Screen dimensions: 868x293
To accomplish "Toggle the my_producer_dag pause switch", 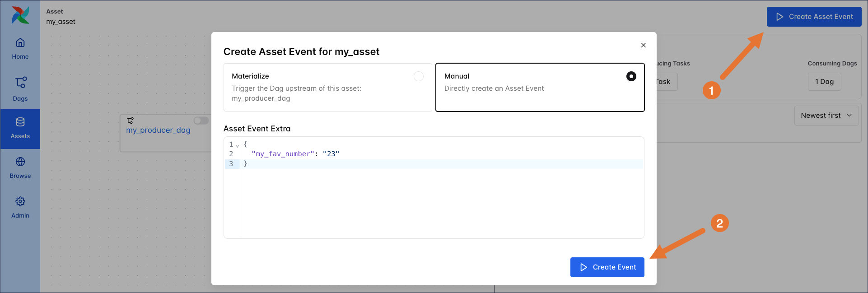I will pyautogui.click(x=201, y=121).
